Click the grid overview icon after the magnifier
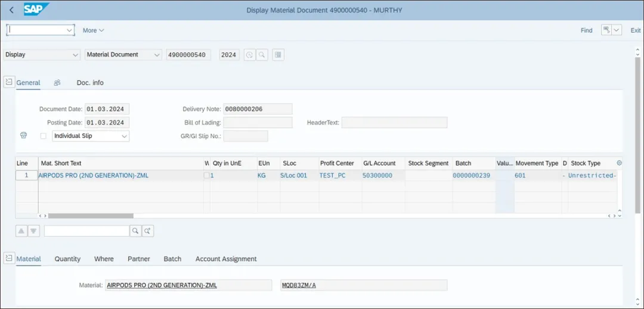The height and width of the screenshot is (309, 644). [x=278, y=55]
